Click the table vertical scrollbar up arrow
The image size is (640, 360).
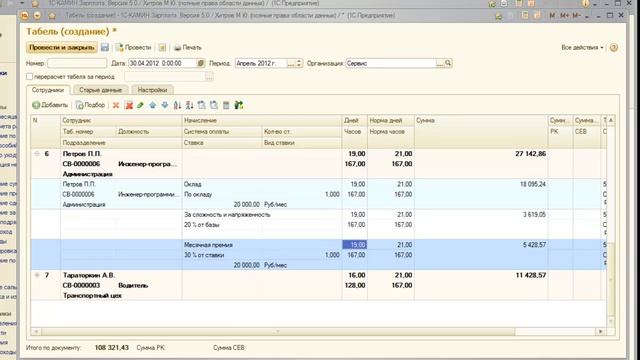611,120
